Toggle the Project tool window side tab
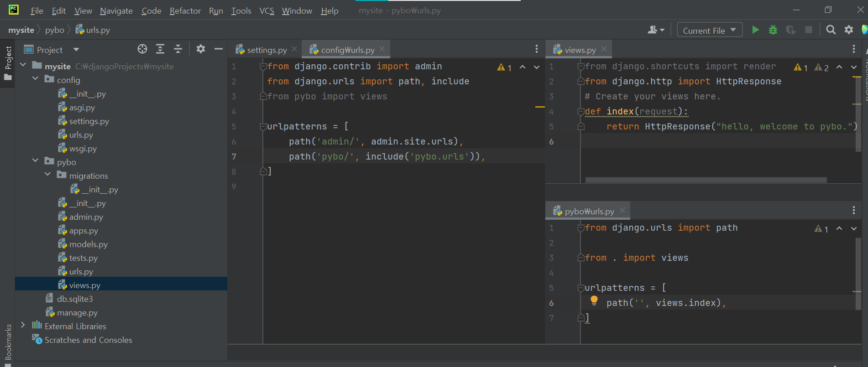Viewport: 868px width, 367px height. point(8,63)
